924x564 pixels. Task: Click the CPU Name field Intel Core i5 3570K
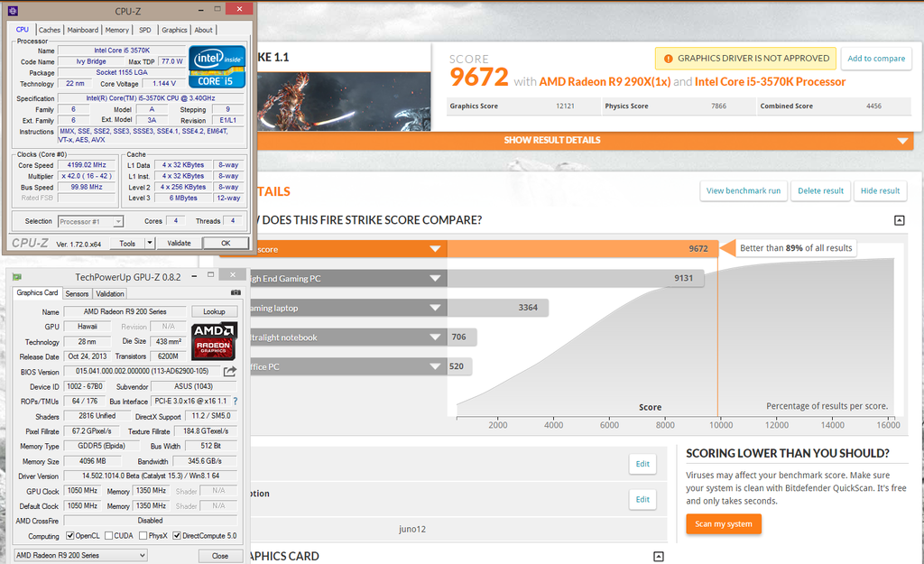(x=122, y=51)
